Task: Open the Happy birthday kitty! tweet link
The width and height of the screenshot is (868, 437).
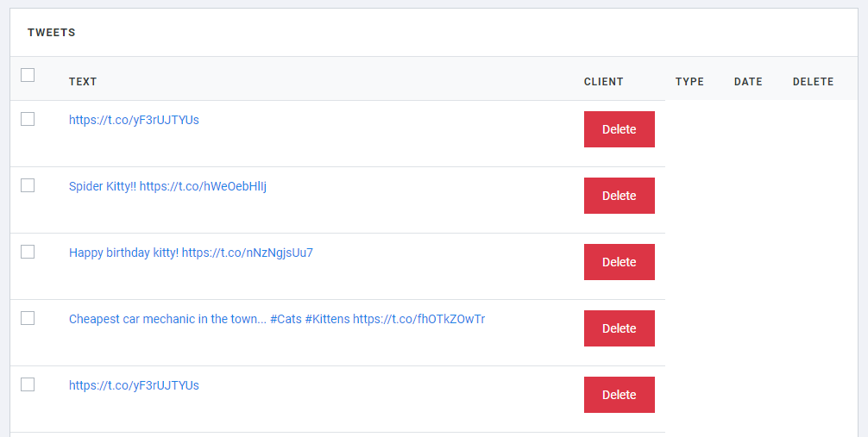Action: click(191, 253)
